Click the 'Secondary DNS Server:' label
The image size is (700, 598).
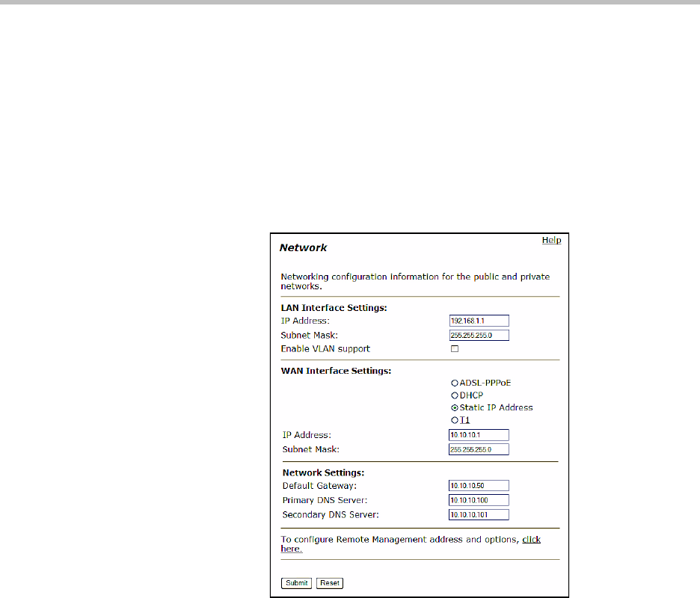tap(331, 515)
